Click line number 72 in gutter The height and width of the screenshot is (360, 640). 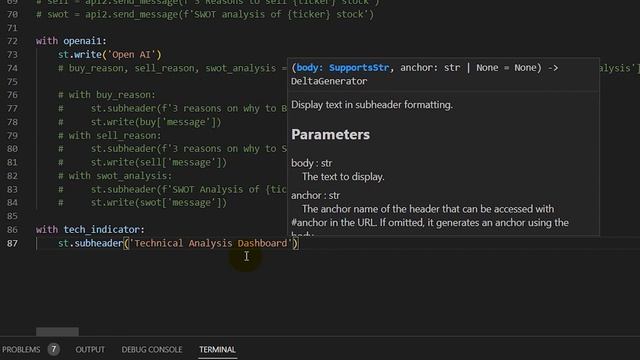[x=13, y=41]
